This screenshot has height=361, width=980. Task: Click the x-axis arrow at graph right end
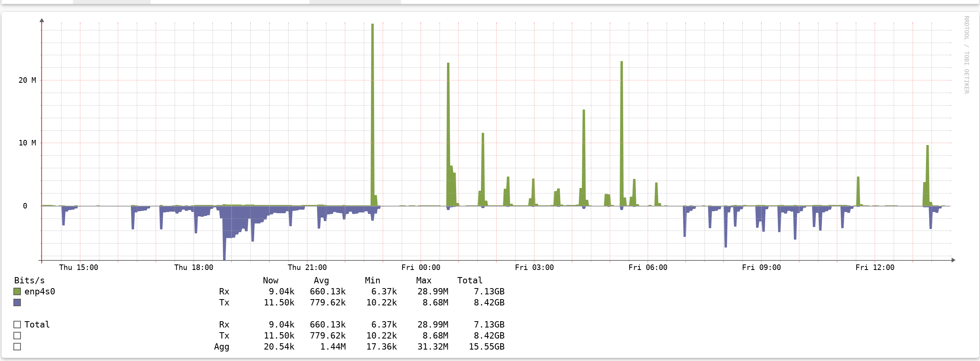pyautogui.click(x=953, y=260)
